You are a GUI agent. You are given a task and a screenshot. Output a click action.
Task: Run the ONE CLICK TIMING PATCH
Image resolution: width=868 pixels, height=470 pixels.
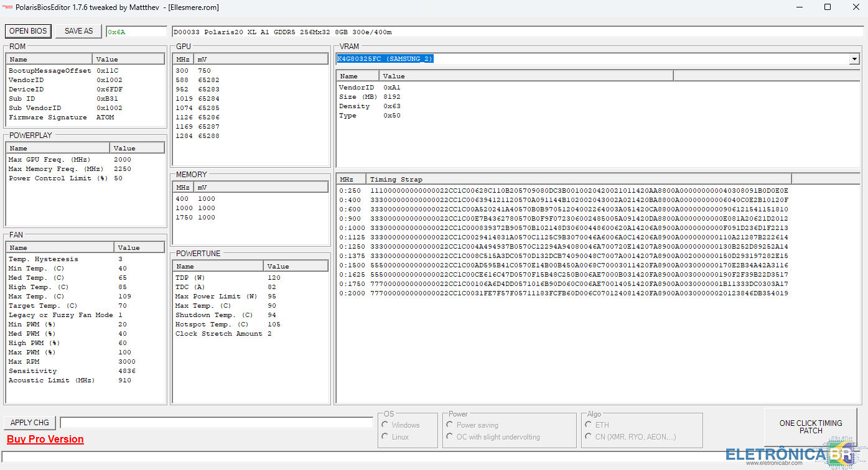pos(810,426)
